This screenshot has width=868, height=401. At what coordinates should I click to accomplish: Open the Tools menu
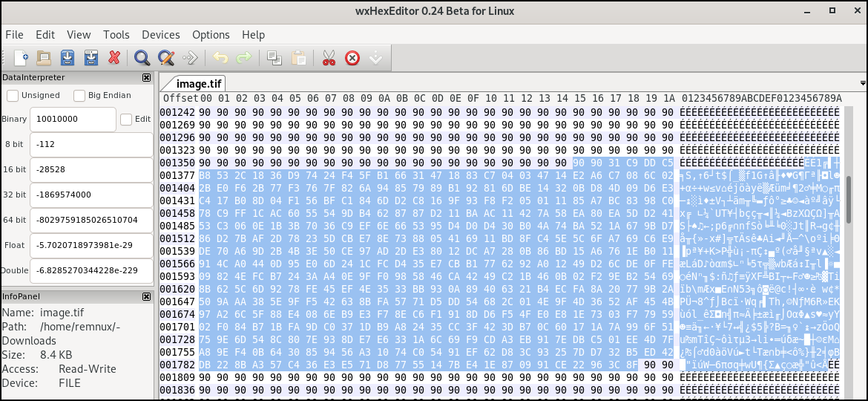(x=116, y=35)
